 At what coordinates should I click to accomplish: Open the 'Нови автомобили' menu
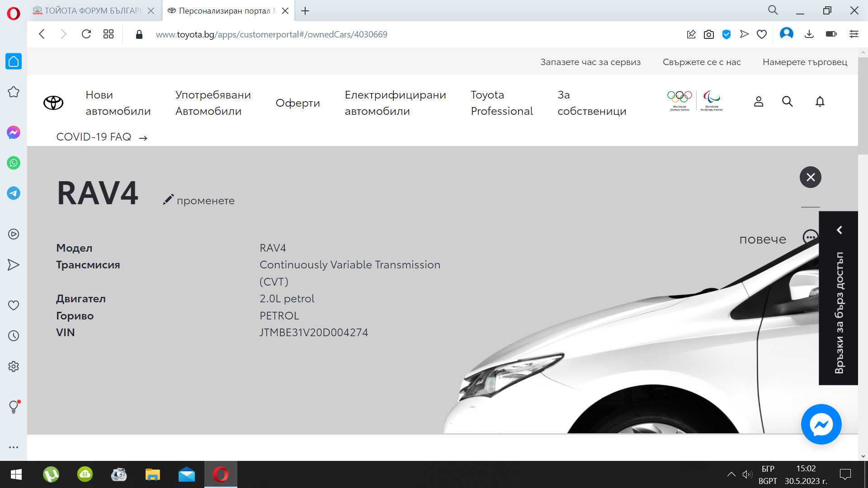click(x=118, y=103)
